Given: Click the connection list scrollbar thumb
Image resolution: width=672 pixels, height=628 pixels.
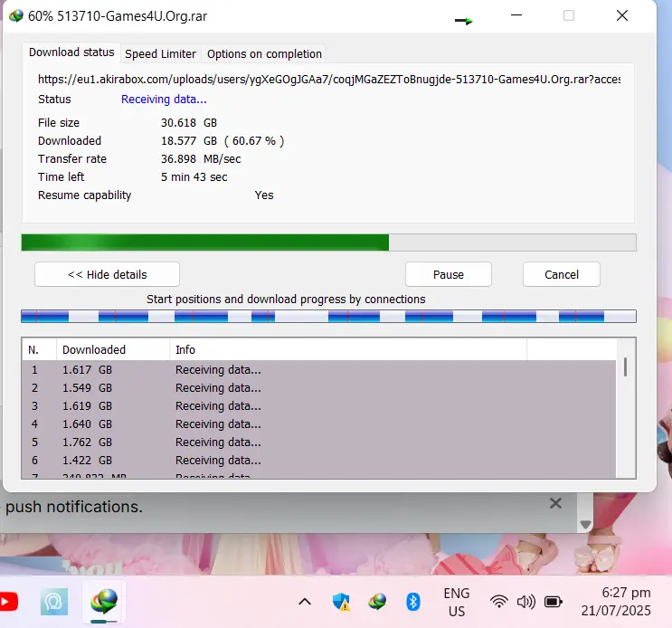Looking at the screenshot, I should 625,367.
